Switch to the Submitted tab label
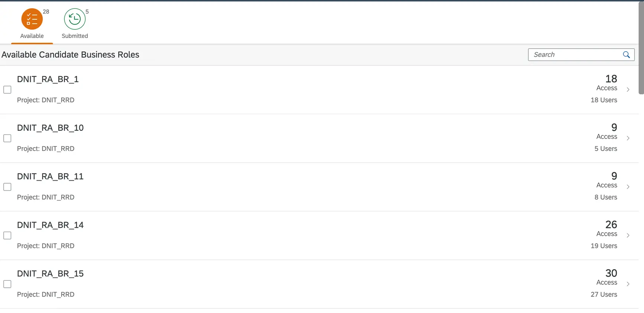Screen dimensions: 644x313 pos(75,36)
